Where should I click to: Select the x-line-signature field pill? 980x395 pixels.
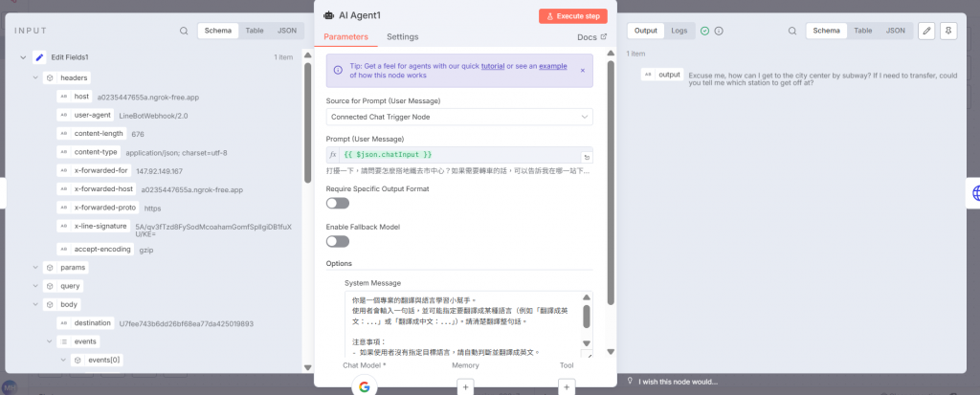point(94,226)
